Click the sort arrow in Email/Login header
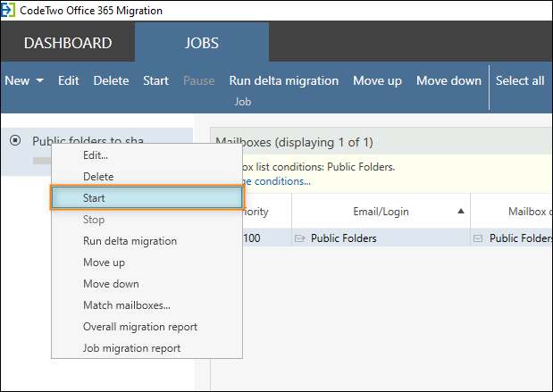 [x=461, y=211]
